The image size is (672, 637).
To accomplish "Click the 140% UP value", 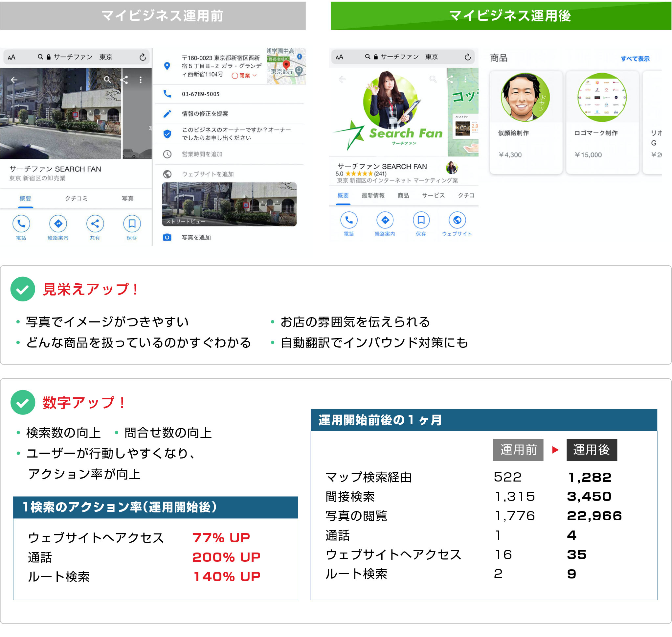I will (227, 576).
